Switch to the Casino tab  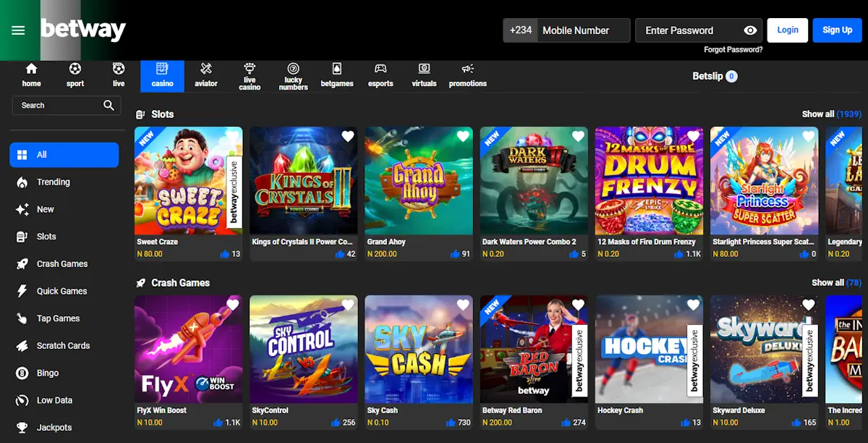162,75
